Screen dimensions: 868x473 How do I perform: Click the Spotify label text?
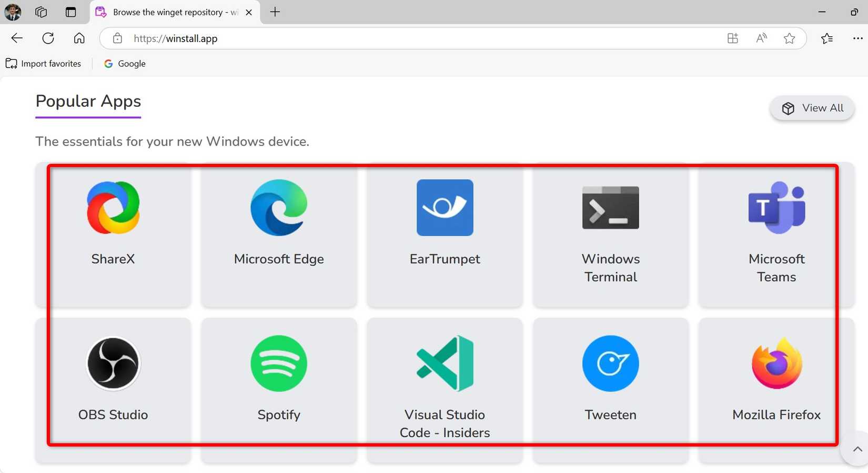[x=279, y=415]
